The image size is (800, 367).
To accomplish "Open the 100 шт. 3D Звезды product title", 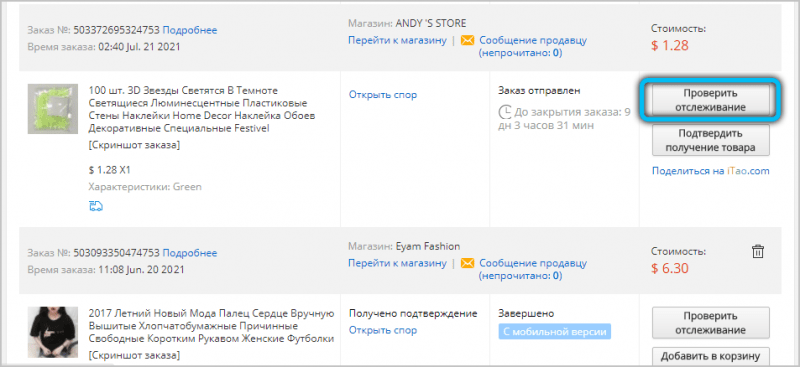I will pyautogui.click(x=202, y=110).
